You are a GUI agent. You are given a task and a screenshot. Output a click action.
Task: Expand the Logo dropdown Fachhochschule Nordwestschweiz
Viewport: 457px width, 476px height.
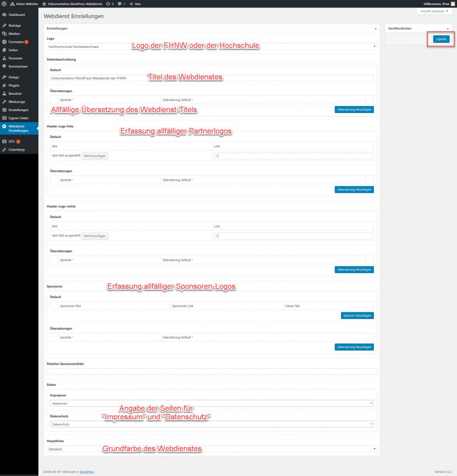point(212,46)
